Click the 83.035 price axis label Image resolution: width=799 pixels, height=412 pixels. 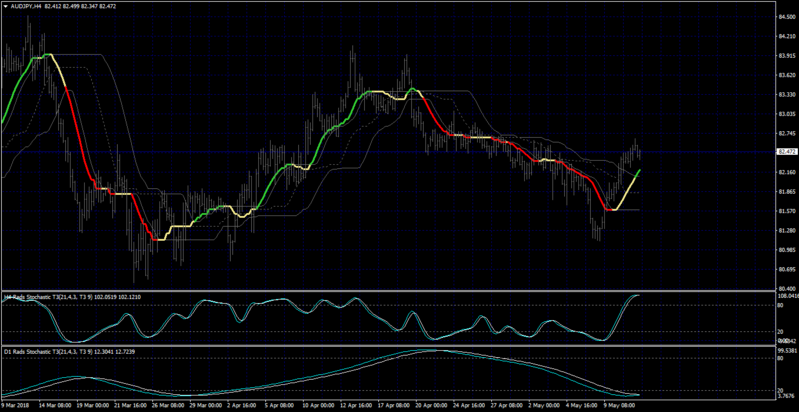pos(787,114)
